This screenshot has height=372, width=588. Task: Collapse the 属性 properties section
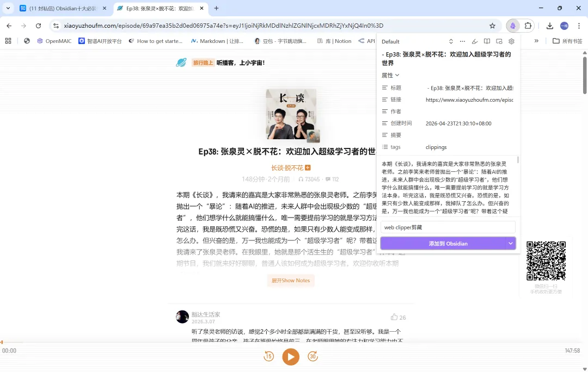(x=390, y=75)
